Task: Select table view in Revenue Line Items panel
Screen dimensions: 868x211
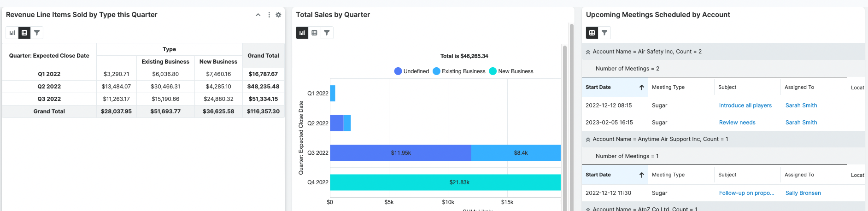Action: (24, 33)
